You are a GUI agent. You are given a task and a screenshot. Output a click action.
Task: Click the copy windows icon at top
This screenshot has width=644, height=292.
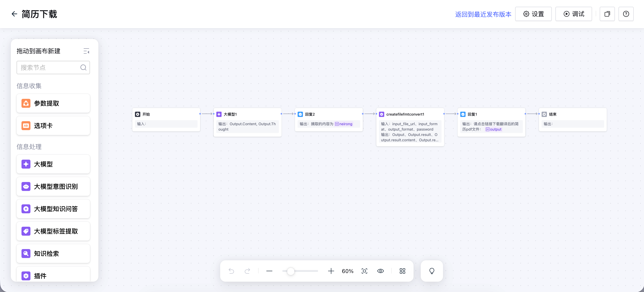pyautogui.click(x=607, y=14)
